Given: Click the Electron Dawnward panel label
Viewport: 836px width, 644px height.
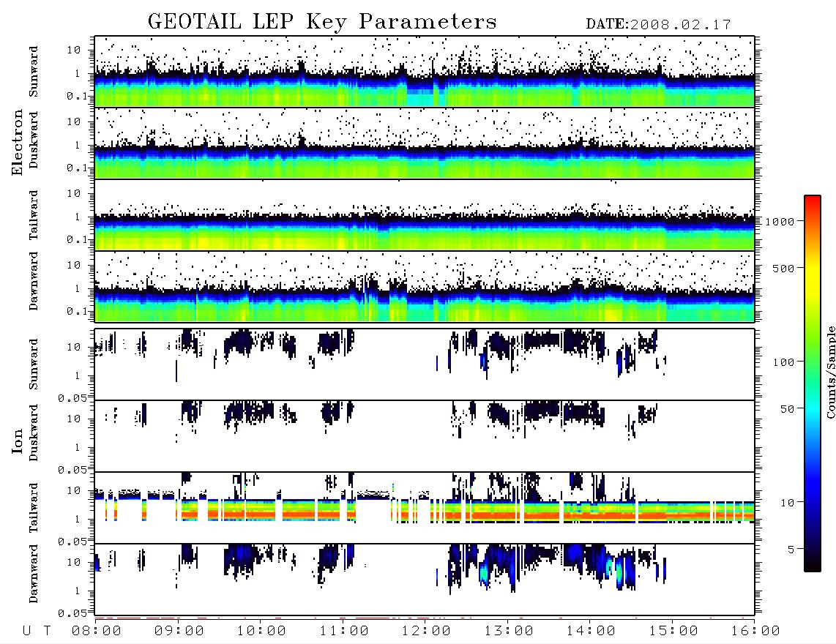Looking at the screenshot, I should [34, 281].
